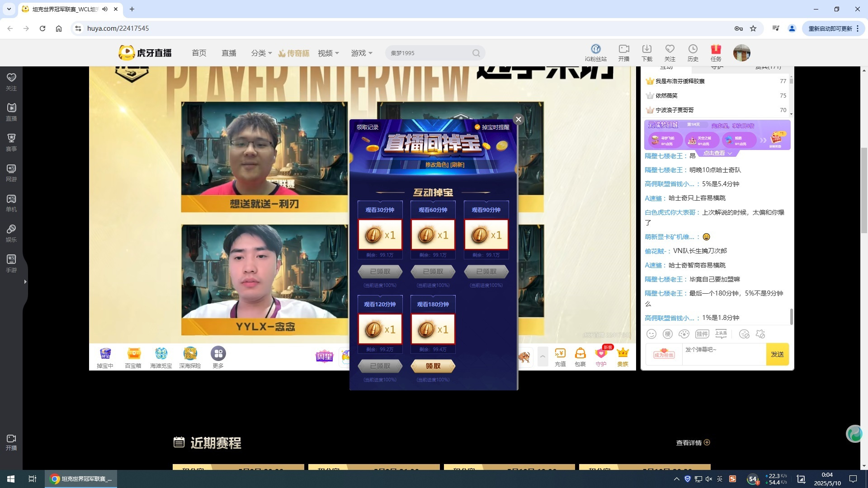This screenshot has height=488, width=868.
Task: Go to 首页 in top navigation
Action: click(199, 53)
